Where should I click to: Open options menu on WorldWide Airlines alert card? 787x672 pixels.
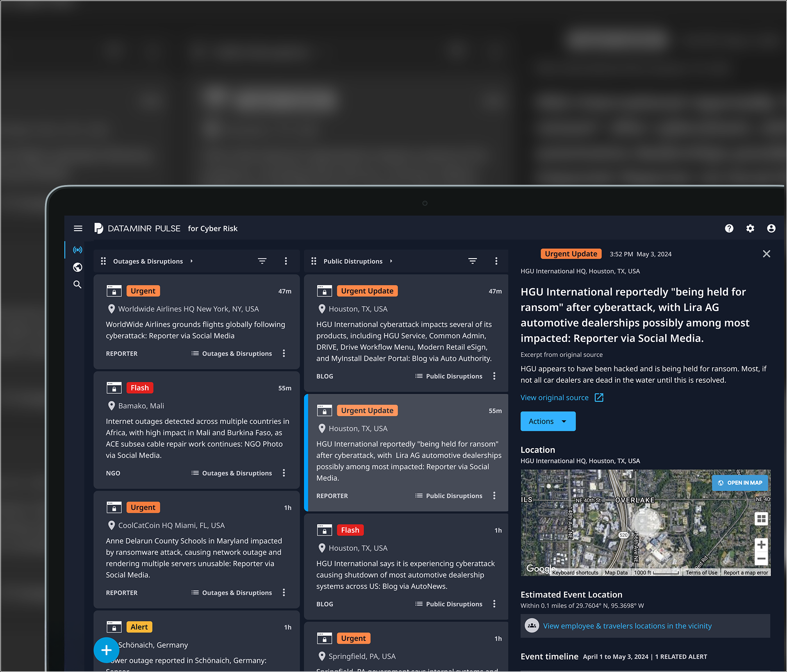284,353
